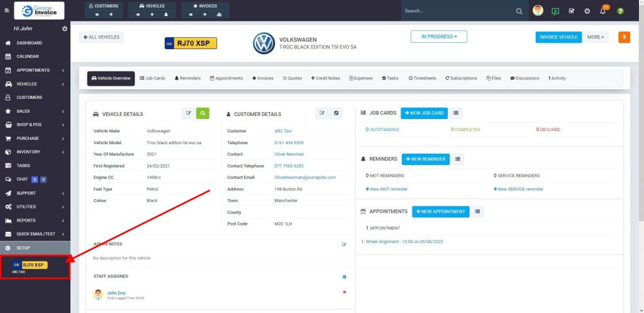The width and height of the screenshot is (644, 313).
Task: Expand Inventory sidebar menu
Action: coord(35,152)
